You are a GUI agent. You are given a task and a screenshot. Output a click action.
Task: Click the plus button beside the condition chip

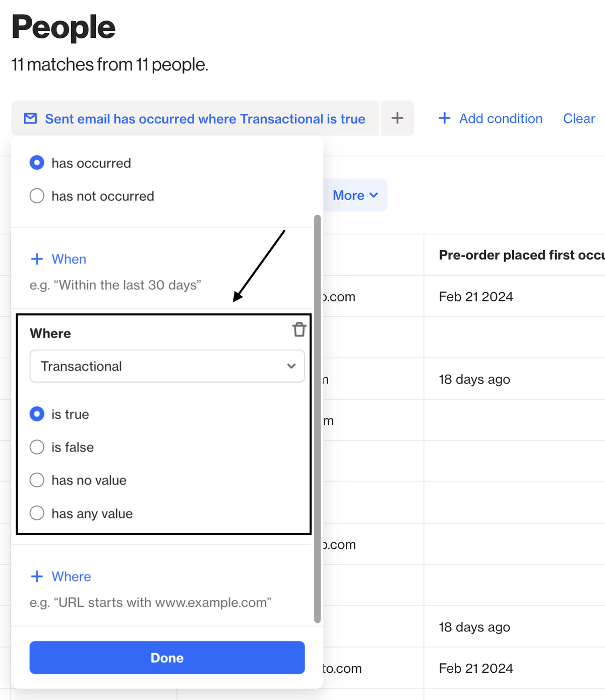pos(397,118)
